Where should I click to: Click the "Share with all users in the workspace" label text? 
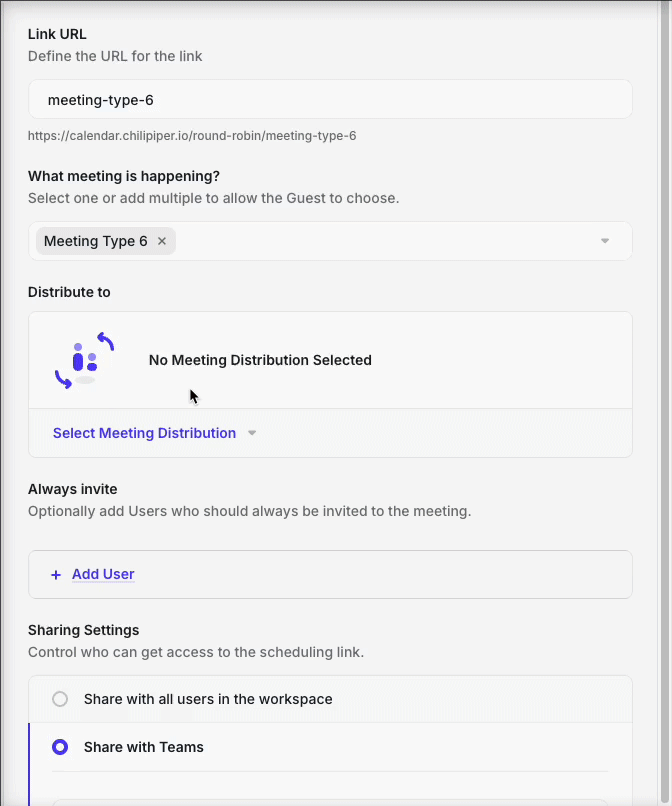(x=208, y=699)
